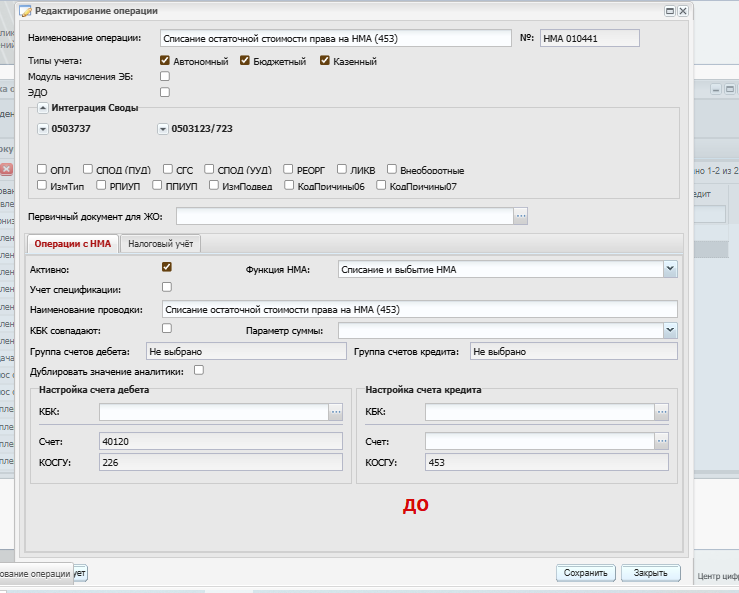Check the СПОД (ПУД) option

tap(88, 169)
